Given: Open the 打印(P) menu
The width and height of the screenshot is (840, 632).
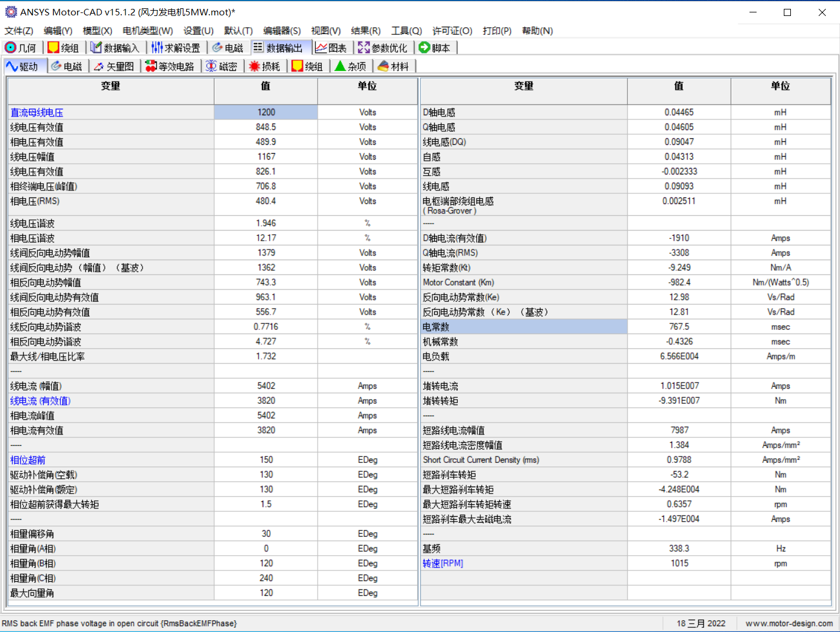Looking at the screenshot, I should pyautogui.click(x=497, y=31).
